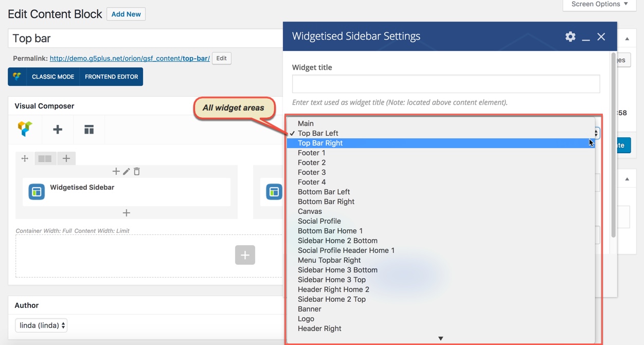Open the settings gear in Widgetised Sidebar Settings
The height and width of the screenshot is (345, 644).
(x=570, y=37)
